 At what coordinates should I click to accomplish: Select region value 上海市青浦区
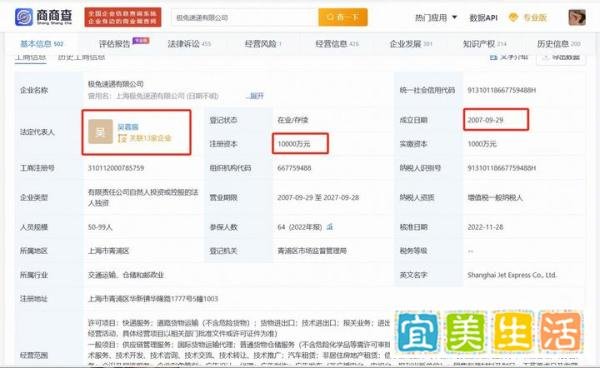pyautogui.click(x=109, y=251)
